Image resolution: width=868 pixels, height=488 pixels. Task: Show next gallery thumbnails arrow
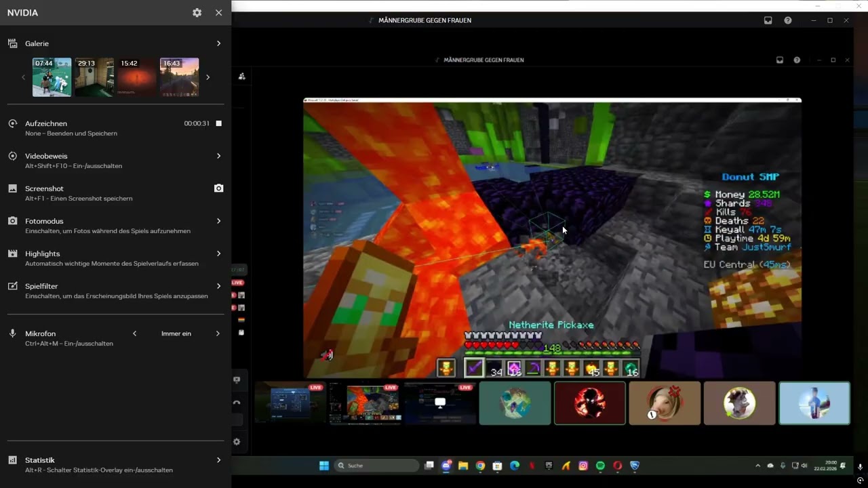(x=208, y=77)
